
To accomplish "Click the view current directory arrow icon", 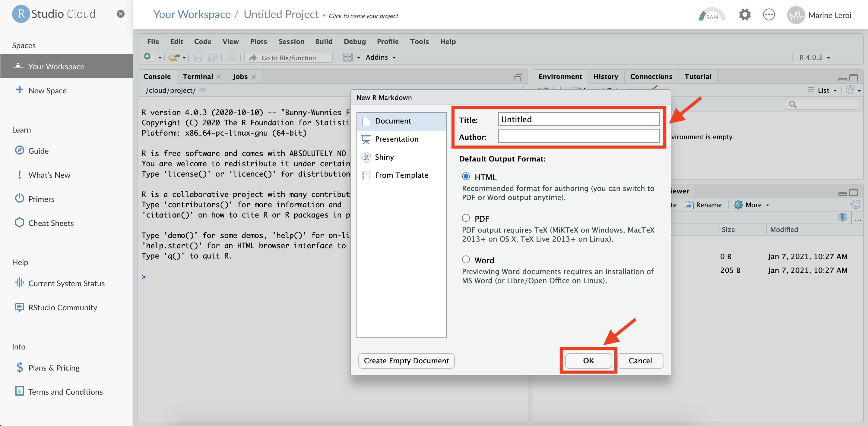I will [202, 90].
